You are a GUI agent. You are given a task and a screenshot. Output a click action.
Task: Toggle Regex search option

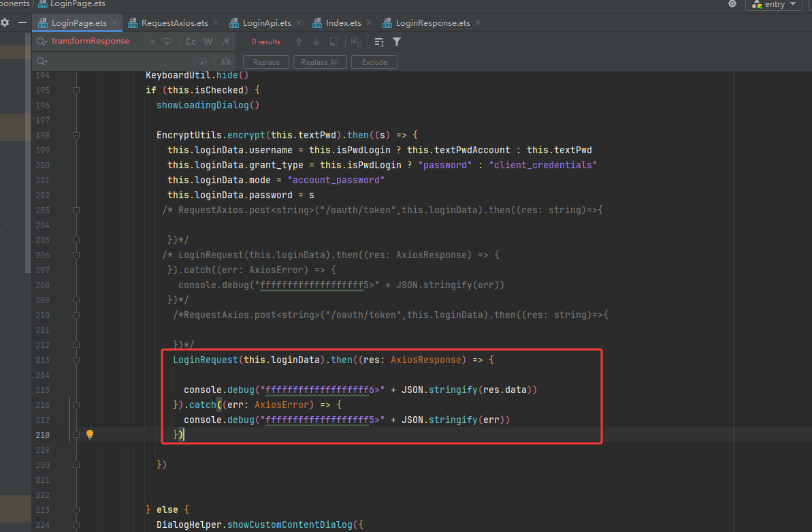point(226,42)
